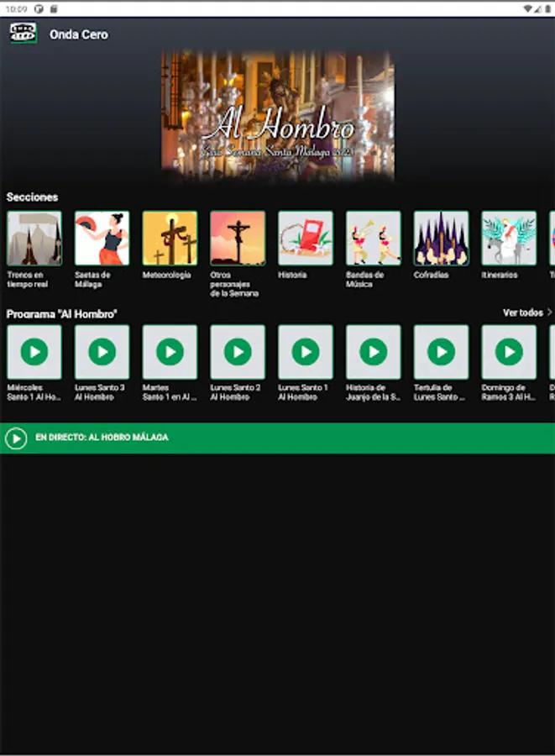Play Martes Santo 1 episode
Viewport: 555px width, 756px height.
170,352
